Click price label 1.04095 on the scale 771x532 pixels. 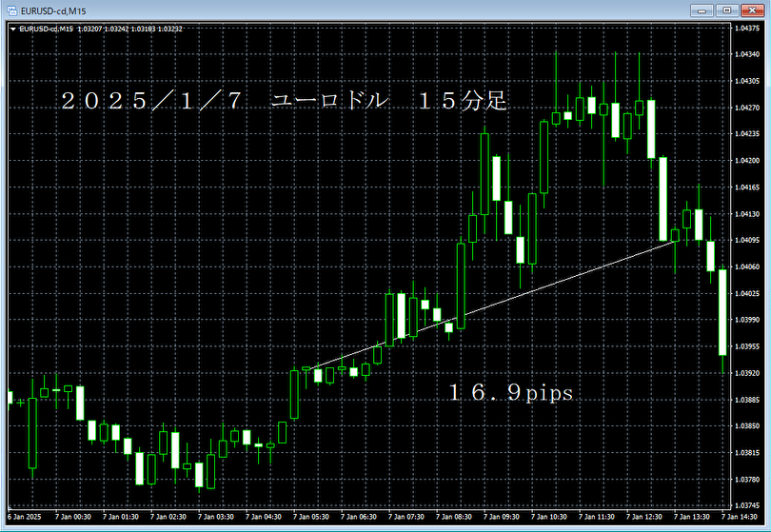point(747,240)
